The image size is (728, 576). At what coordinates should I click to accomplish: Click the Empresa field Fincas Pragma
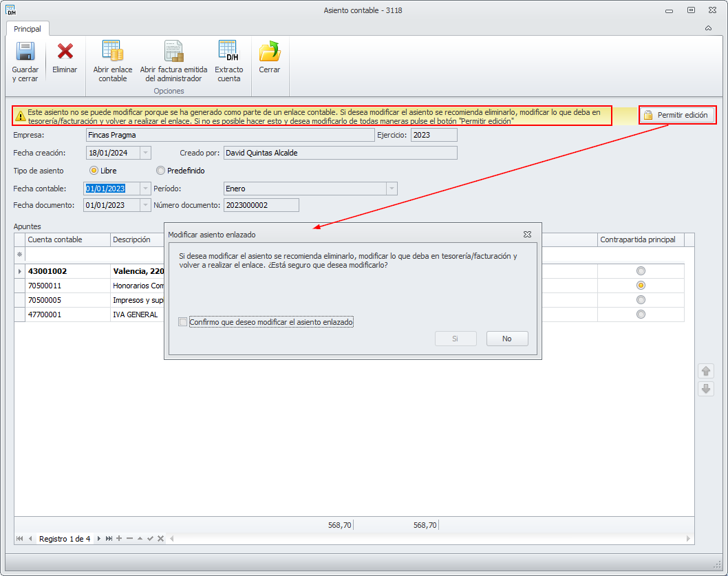coord(231,135)
